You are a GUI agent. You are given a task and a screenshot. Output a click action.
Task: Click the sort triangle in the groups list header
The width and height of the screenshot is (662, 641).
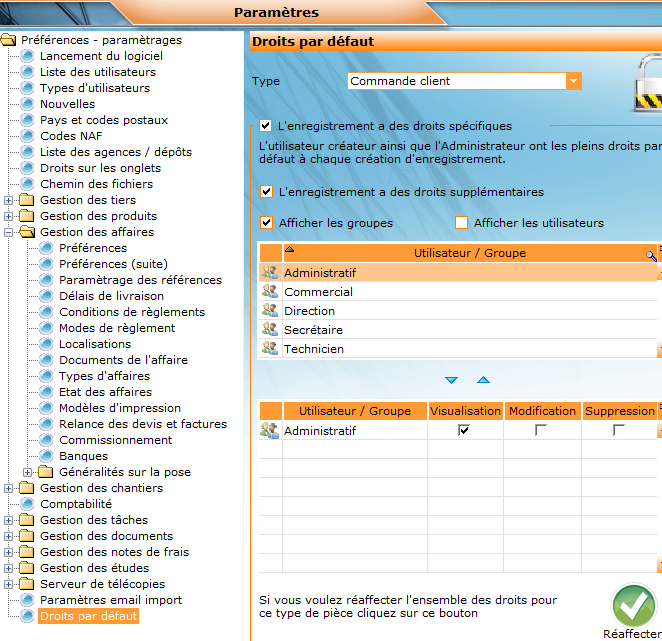(x=289, y=249)
